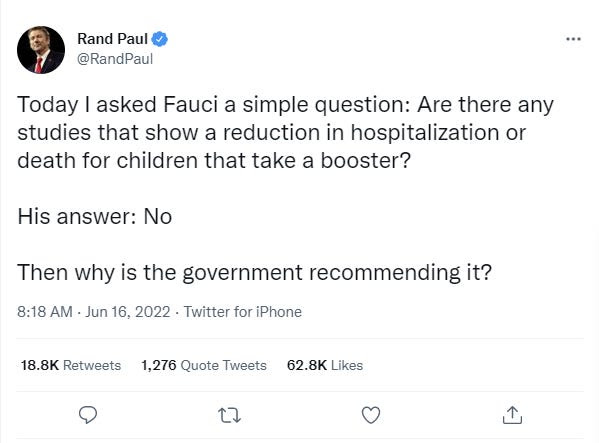599x443 pixels.
Task: Show the 62.8K Likes list
Action: (x=325, y=365)
